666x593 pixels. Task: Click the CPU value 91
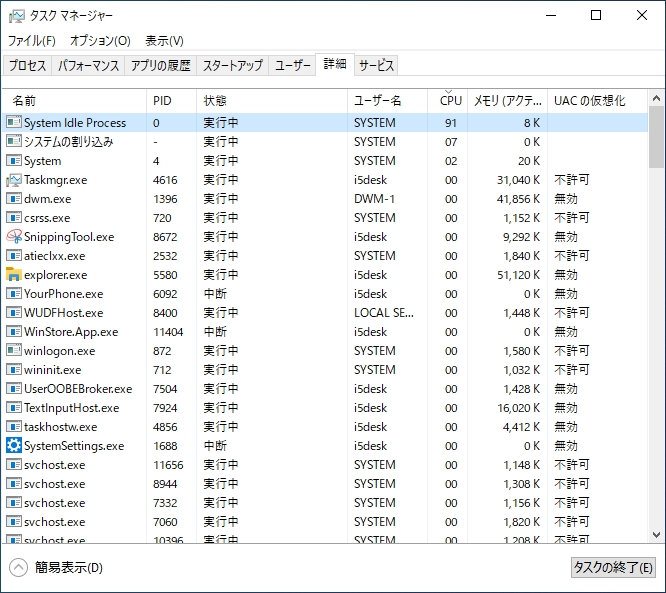click(x=451, y=123)
